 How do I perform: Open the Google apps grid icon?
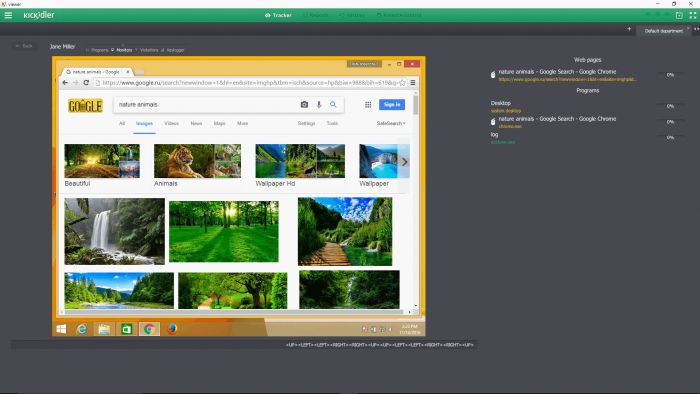coord(368,104)
